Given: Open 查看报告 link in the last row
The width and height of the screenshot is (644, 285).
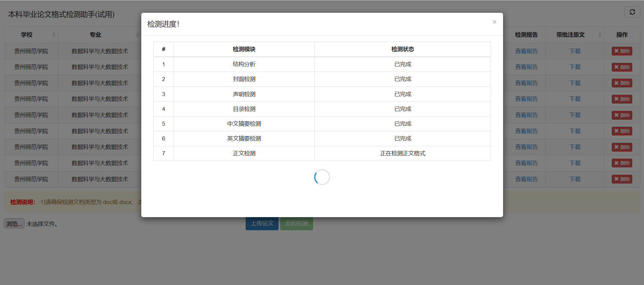Looking at the screenshot, I should tap(526, 179).
